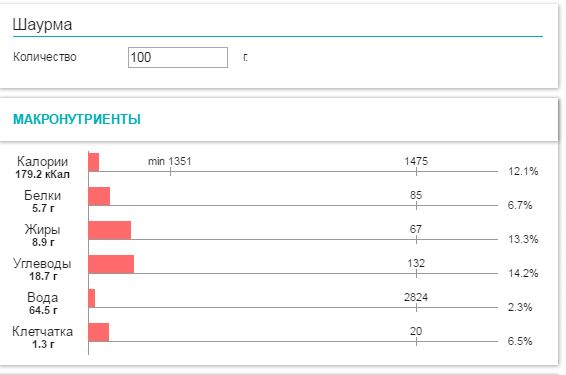Viewport: 566px width, 375px height.
Task: Click the 12.1% value for Калории
Action: tap(523, 171)
